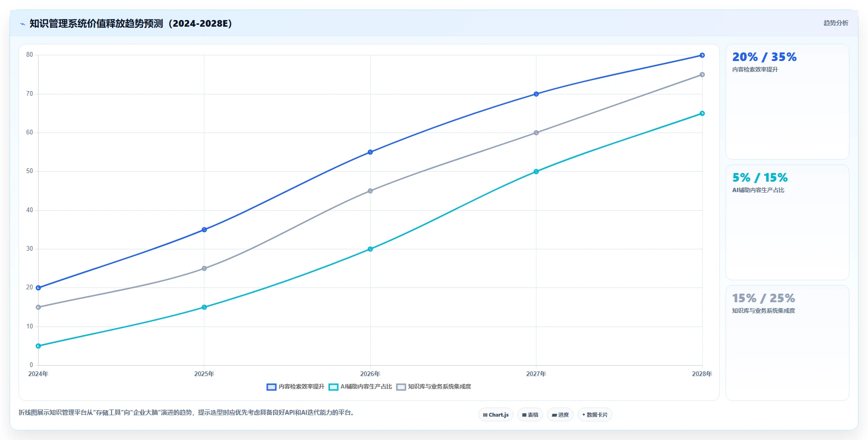Click the 5% / 15% stat value

[x=760, y=178]
